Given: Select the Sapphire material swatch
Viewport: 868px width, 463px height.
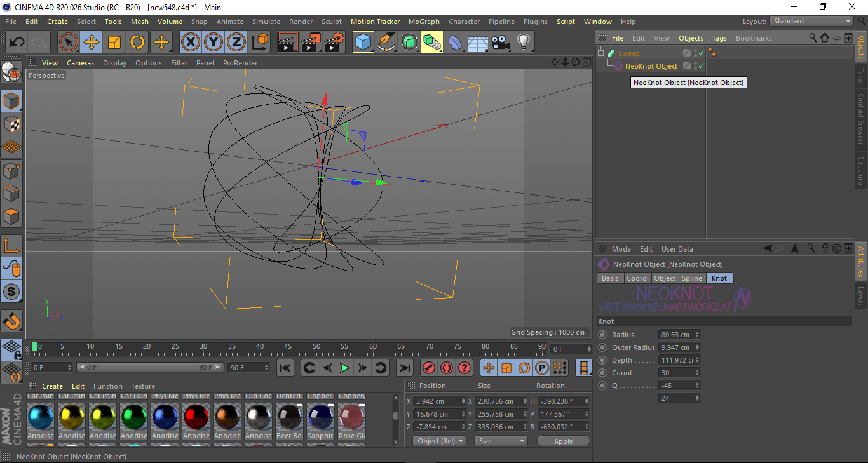Looking at the screenshot, I should (x=320, y=417).
